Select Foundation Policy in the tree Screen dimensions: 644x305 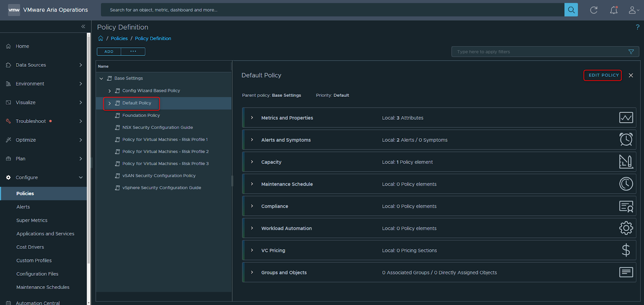click(141, 115)
